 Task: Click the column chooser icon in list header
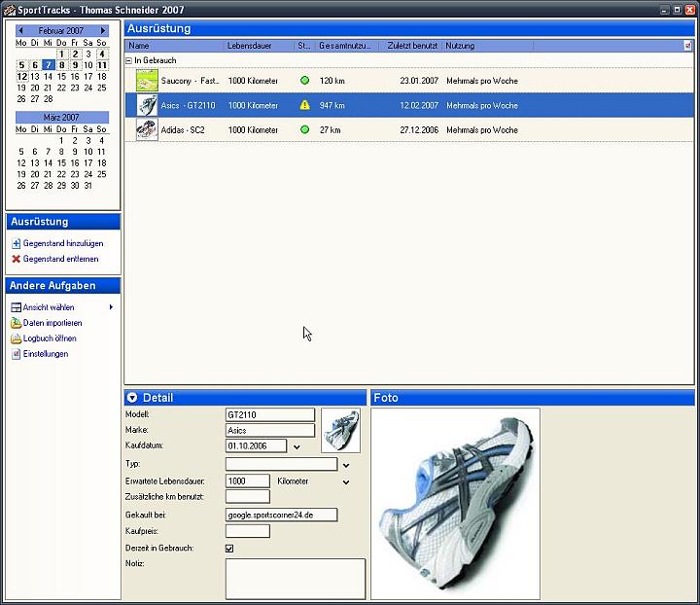coord(687,46)
